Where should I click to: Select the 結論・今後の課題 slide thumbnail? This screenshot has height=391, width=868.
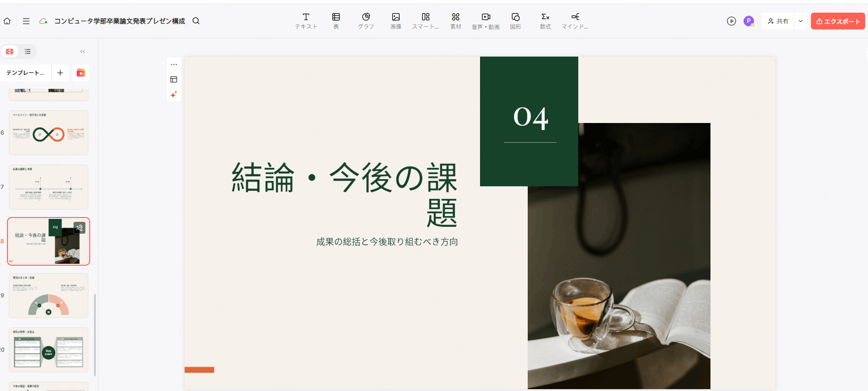pyautogui.click(x=49, y=241)
